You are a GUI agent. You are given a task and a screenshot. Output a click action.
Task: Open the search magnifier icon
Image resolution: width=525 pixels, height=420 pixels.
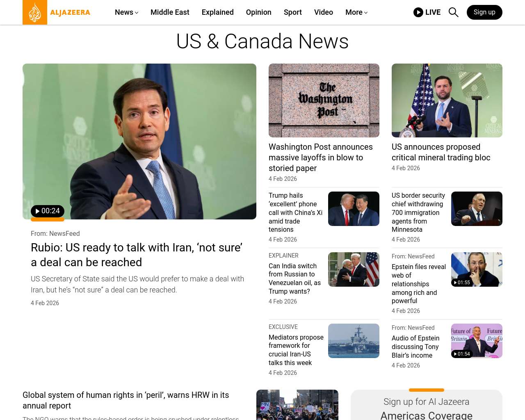[453, 12]
